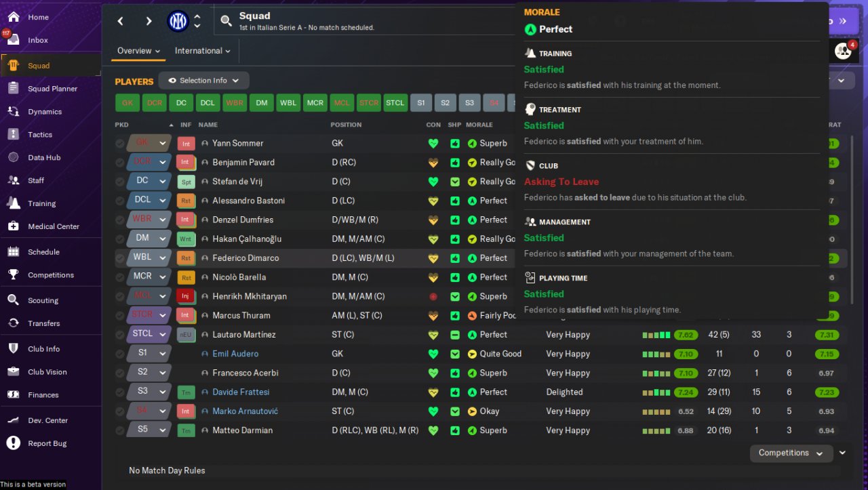Open the Finances icon in sidebar
The image size is (868, 490).
click(14, 394)
